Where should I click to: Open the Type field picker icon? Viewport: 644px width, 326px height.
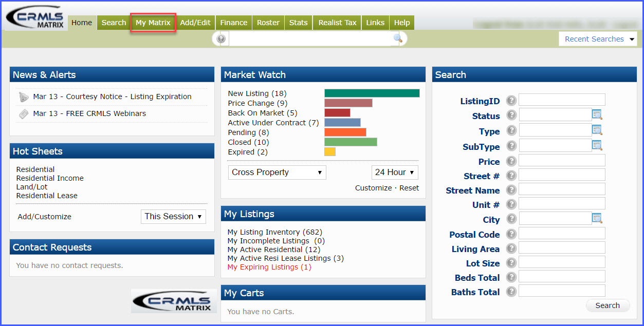597,130
